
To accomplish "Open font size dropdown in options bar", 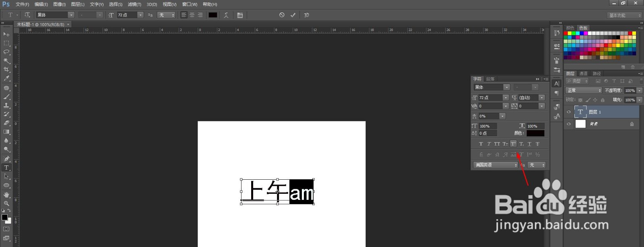I will pos(140,15).
